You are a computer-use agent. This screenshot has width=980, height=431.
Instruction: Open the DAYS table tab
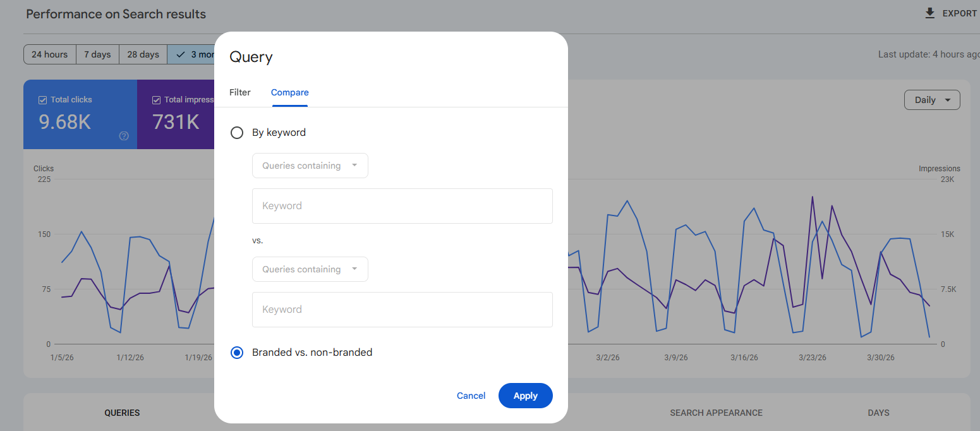tap(878, 413)
